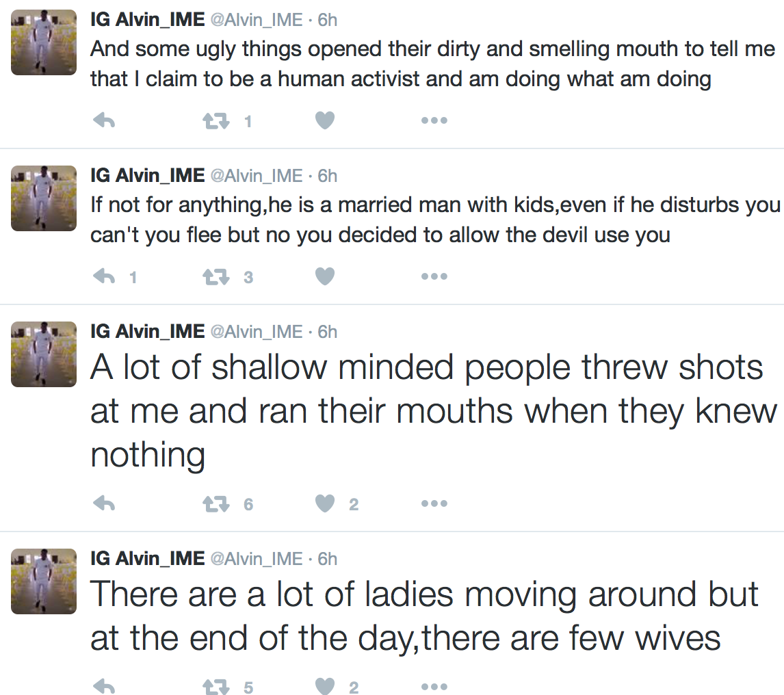The height and width of the screenshot is (695, 784).
Task: Reply to the 'ugly things' tweet
Action: tap(105, 120)
